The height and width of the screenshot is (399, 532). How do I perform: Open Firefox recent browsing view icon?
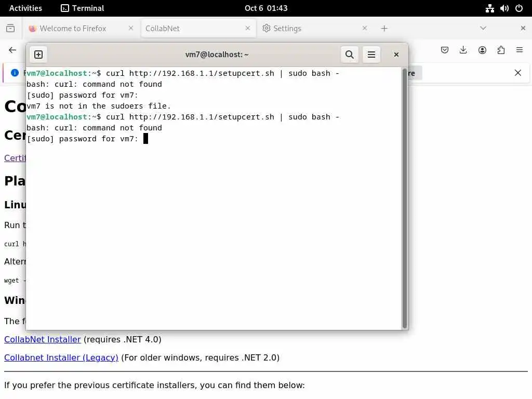pyautogui.click(x=10, y=28)
